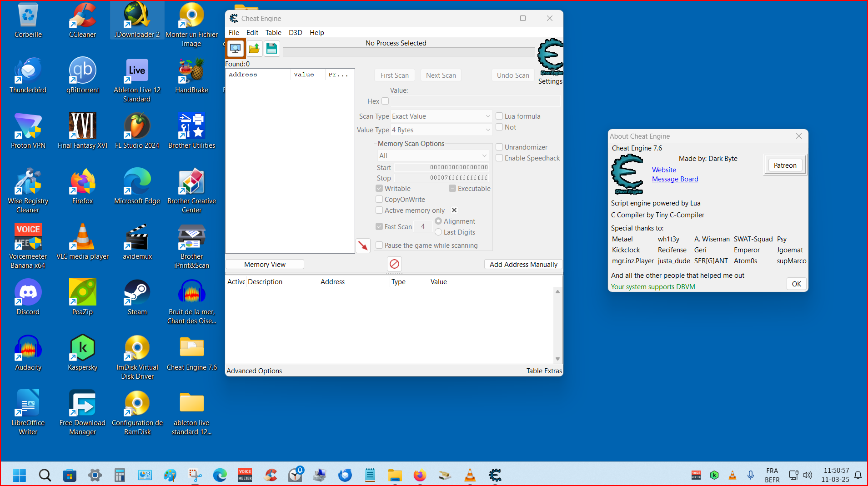
Task: Click the Voicemeeter icon in the taskbar
Action: pos(245,475)
